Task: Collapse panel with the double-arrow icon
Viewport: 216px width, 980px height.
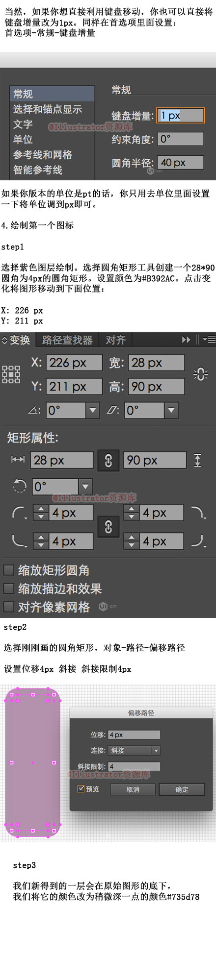Action: point(186,340)
